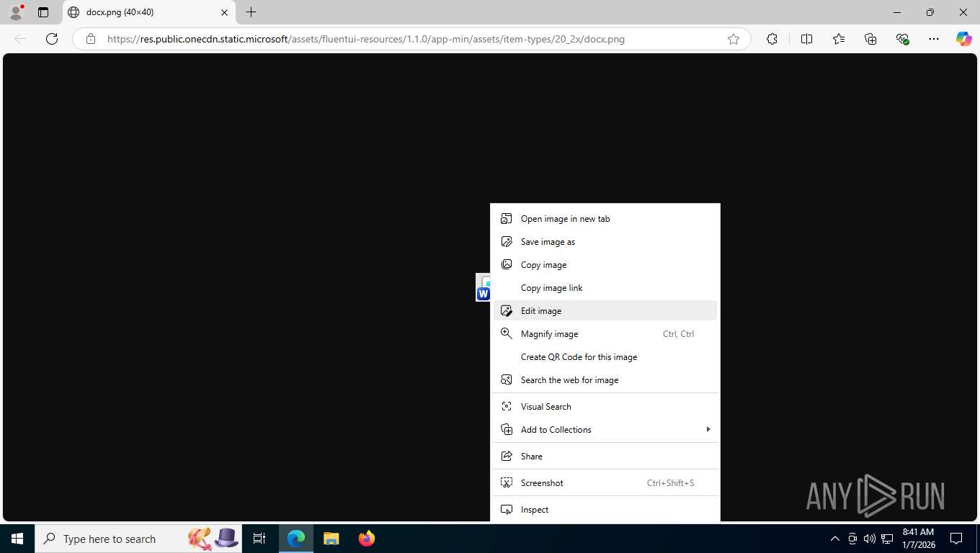The height and width of the screenshot is (553, 980).
Task: Click the Word docx image thumbnail
Action: [483, 287]
